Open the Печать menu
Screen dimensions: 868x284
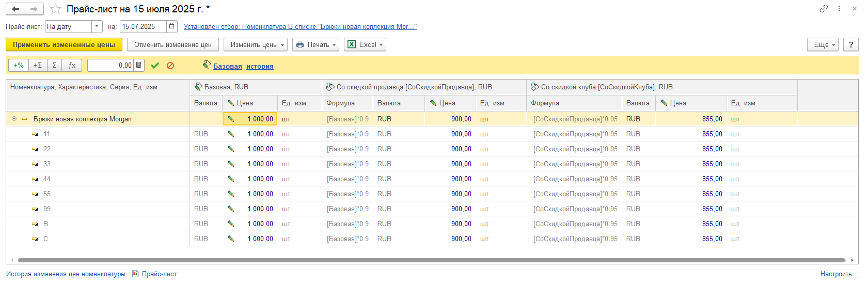[x=315, y=45]
